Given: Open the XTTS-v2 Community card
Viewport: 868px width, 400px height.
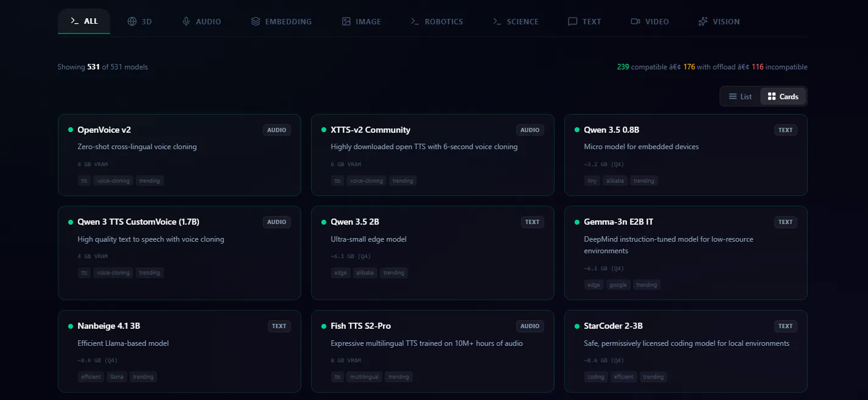Looking at the screenshot, I should (x=433, y=155).
